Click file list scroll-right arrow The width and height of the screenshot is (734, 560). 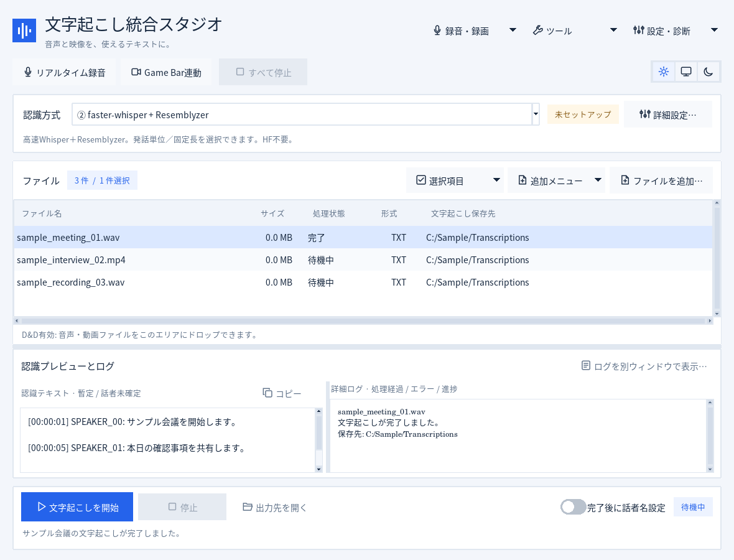coord(710,321)
